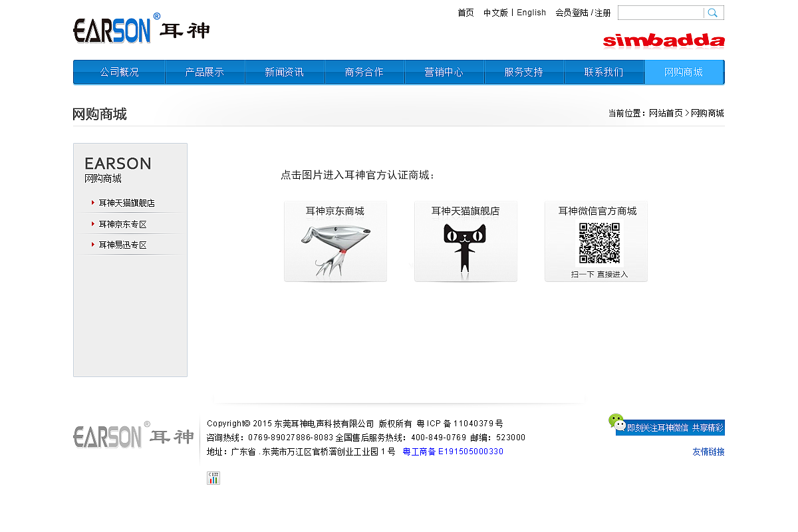Click the 扫一下 直接进入 caption
Image resolution: width=798 pixels, height=532 pixels.
point(599,274)
